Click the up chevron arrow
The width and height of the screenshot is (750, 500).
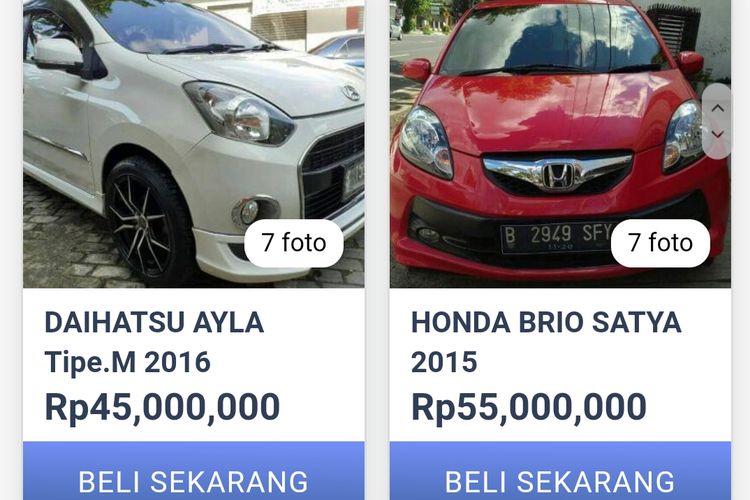(717, 109)
